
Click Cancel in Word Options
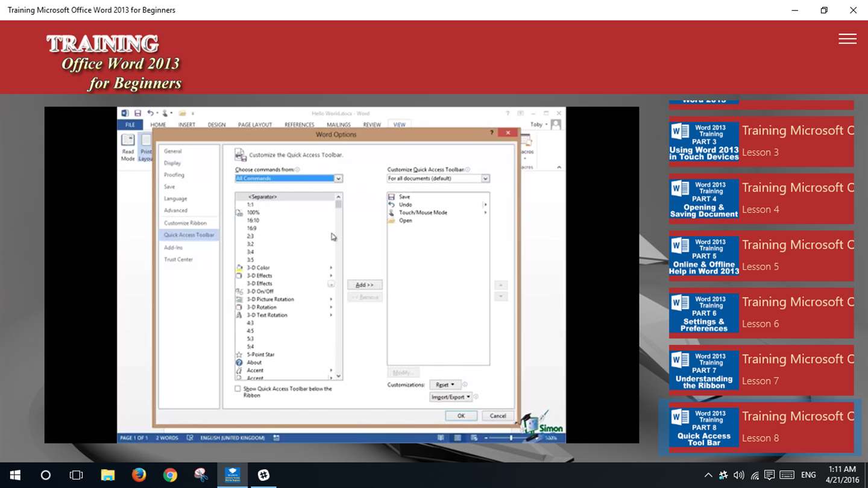(498, 416)
